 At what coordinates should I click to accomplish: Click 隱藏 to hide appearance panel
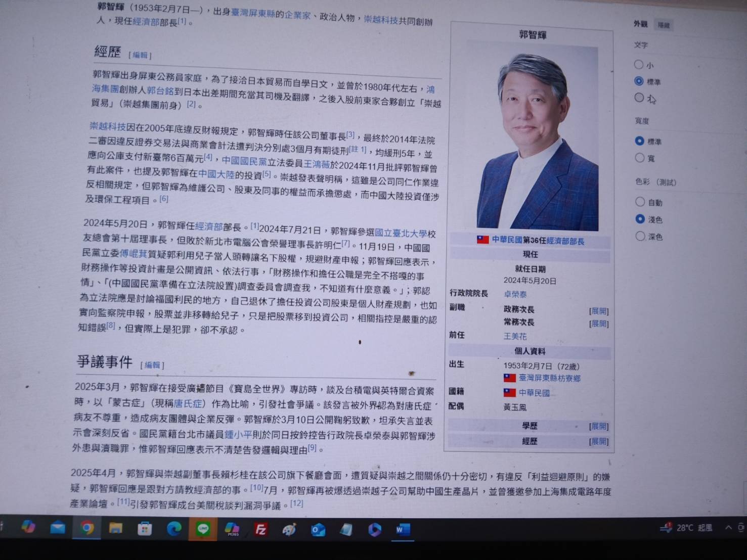coord(664,25)
